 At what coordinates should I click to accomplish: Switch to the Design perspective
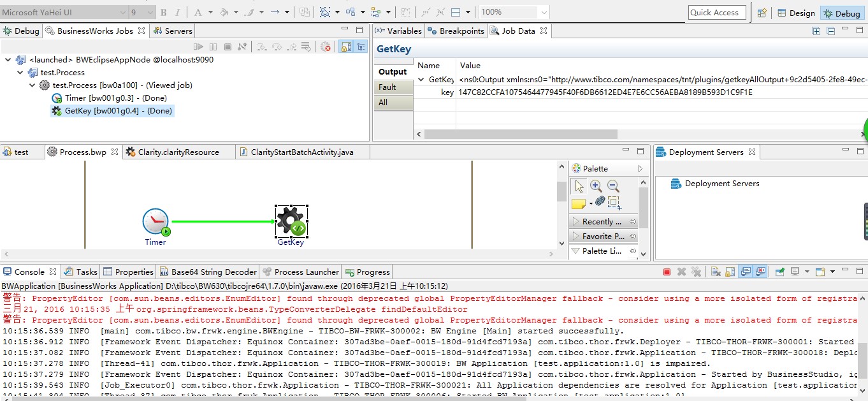tap(795, 13)
